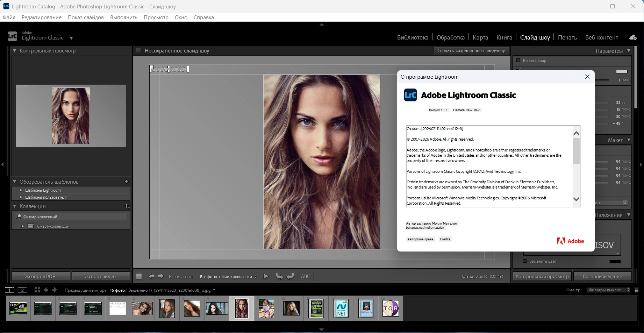Open 'Все фотографии кинопленки' dropdown
644x333 pixels.
point(228,277)
